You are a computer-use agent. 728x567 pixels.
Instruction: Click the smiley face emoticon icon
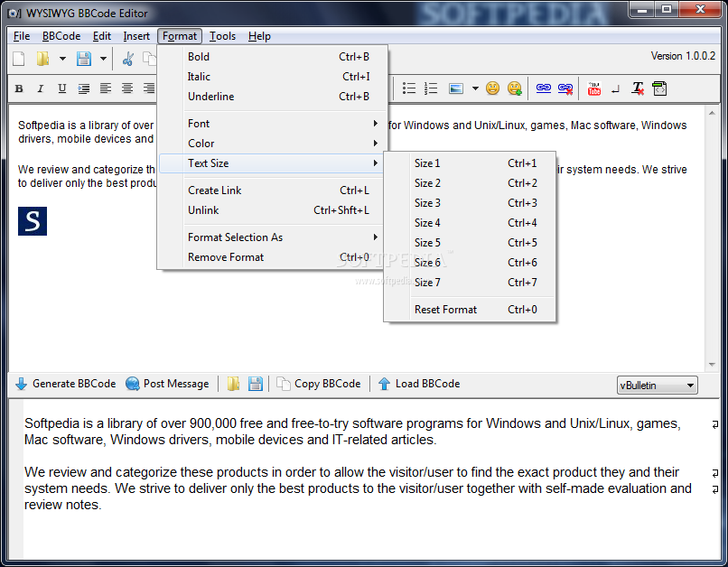point(492,88)
